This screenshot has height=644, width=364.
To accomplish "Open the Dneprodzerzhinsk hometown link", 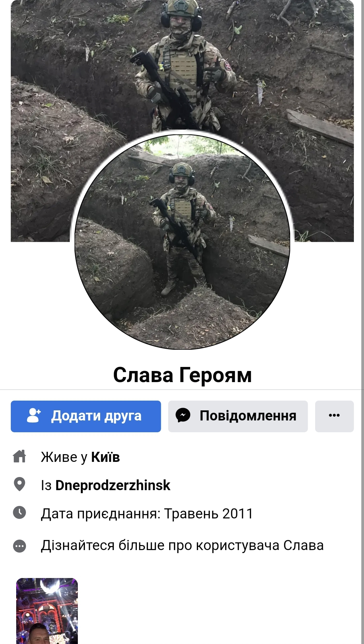I will [x=113, y=485].
